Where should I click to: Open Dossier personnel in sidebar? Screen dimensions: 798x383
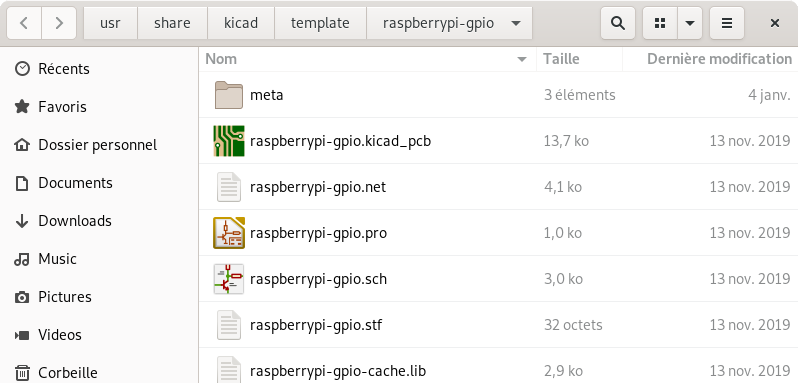click(99, 145)
